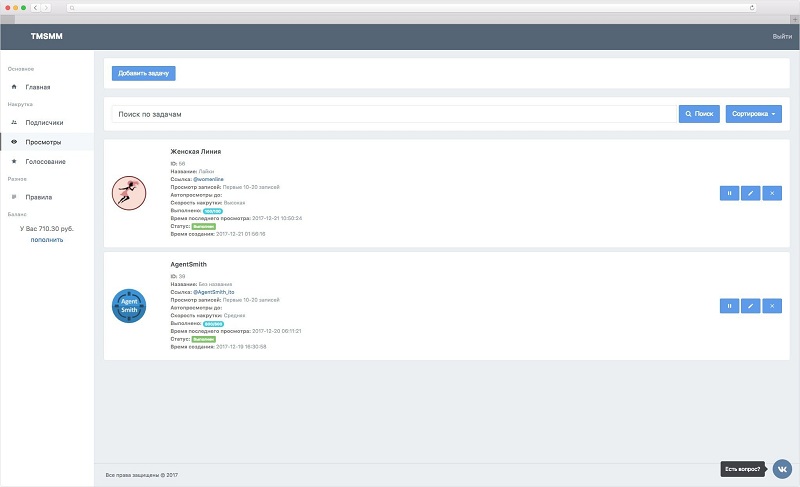Go back using browser back arrow
The width and height of the screenshot is (800, 487).
click(x=37, y=8)
